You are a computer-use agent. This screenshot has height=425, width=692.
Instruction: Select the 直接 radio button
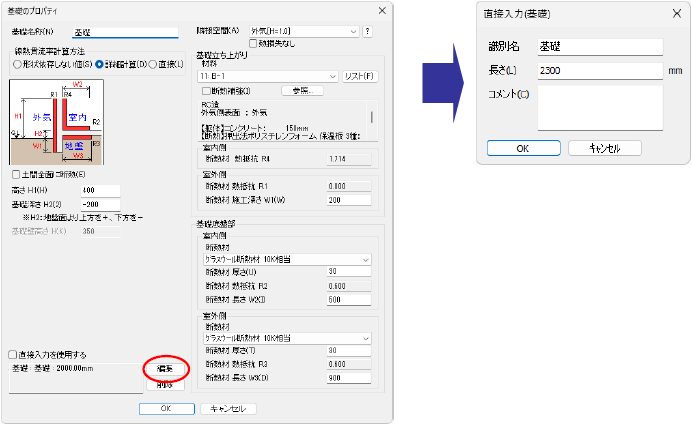click(153, 64)
